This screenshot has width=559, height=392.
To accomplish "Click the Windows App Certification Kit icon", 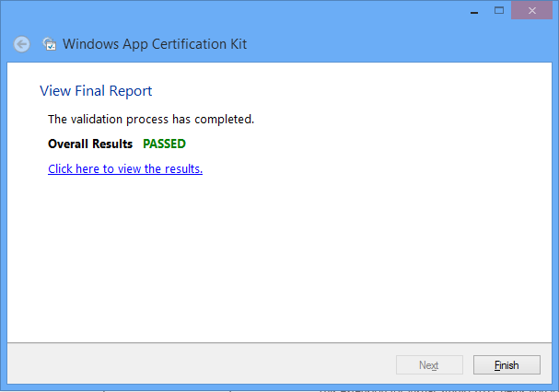I will pyautogui.click(x=49, y=44).
